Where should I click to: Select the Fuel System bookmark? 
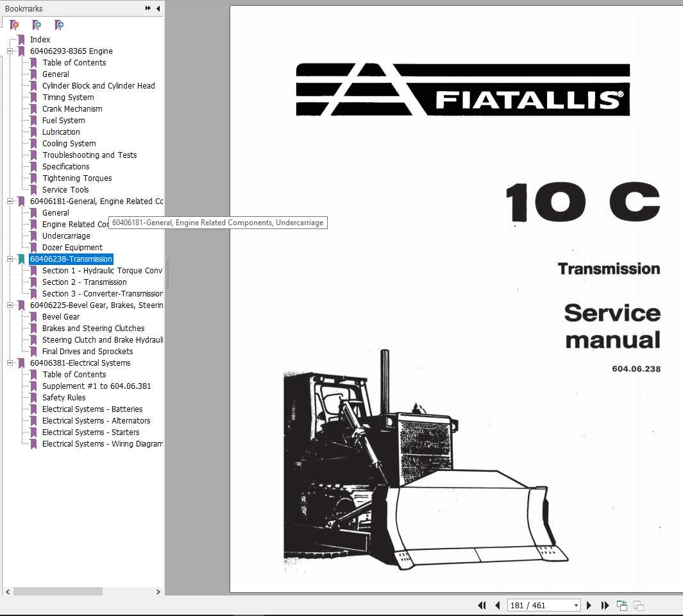(x=63, y=121)
